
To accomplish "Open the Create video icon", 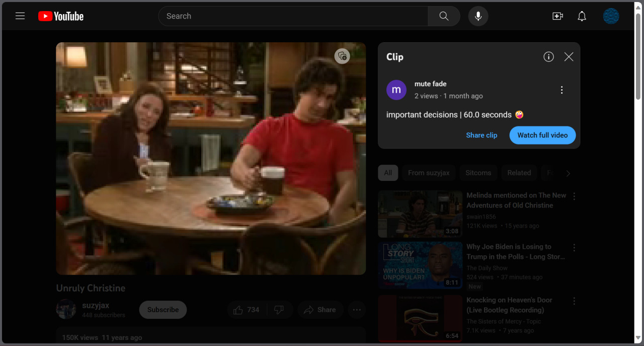I will 557,16.
